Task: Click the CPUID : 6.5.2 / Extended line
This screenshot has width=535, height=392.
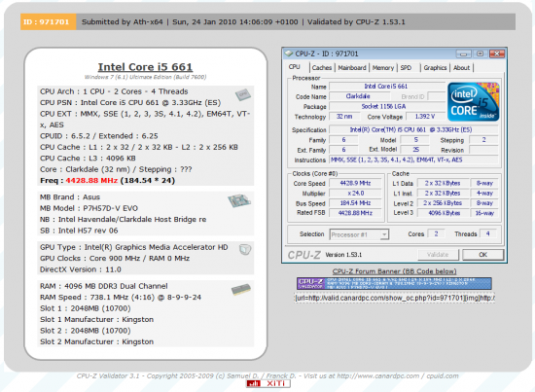Action: tap(99, 136)
